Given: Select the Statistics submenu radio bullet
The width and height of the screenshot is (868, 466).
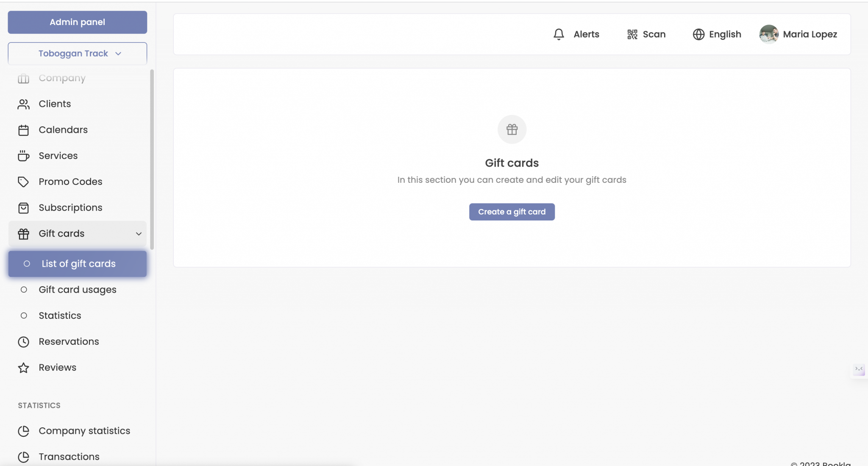Looking at the screenshot, I should pos(24,315).
